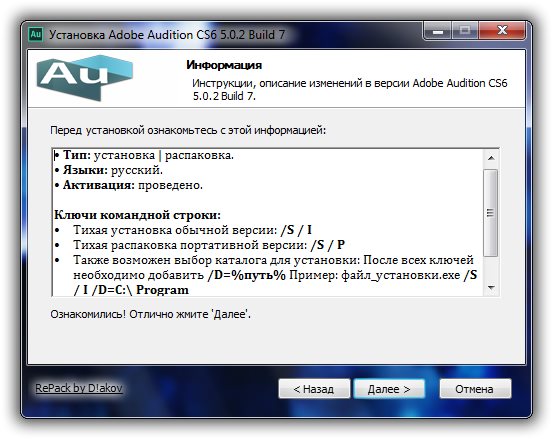Click the Au icon in title bar
Screen dimensions: 553x439
click(35, 35)
